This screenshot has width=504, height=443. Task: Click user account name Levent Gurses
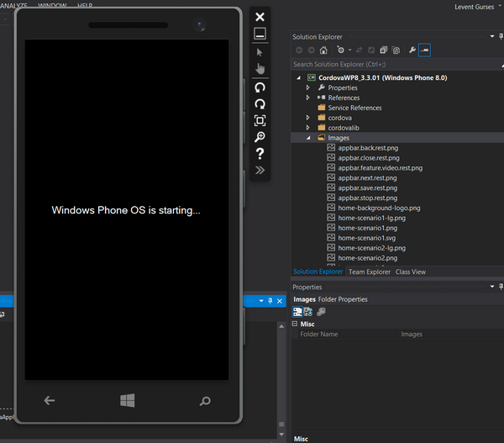474,7
